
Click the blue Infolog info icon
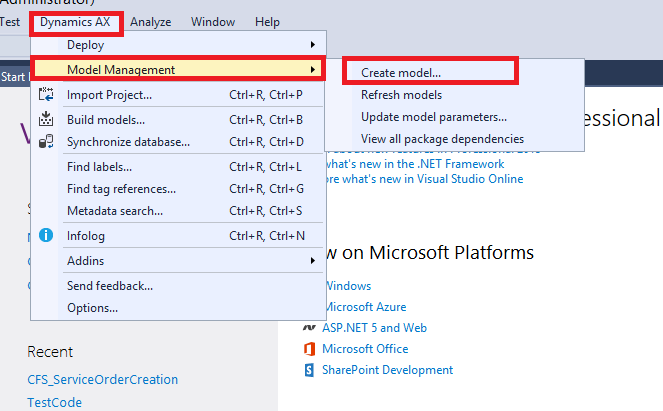[x=46, y=236]
